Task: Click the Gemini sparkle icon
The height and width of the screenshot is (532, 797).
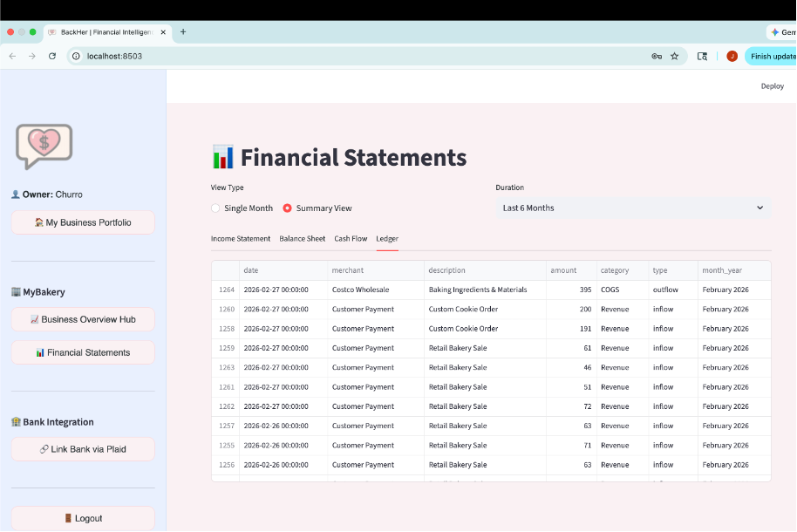Action: pyautogui.click(x=775, y=32)
